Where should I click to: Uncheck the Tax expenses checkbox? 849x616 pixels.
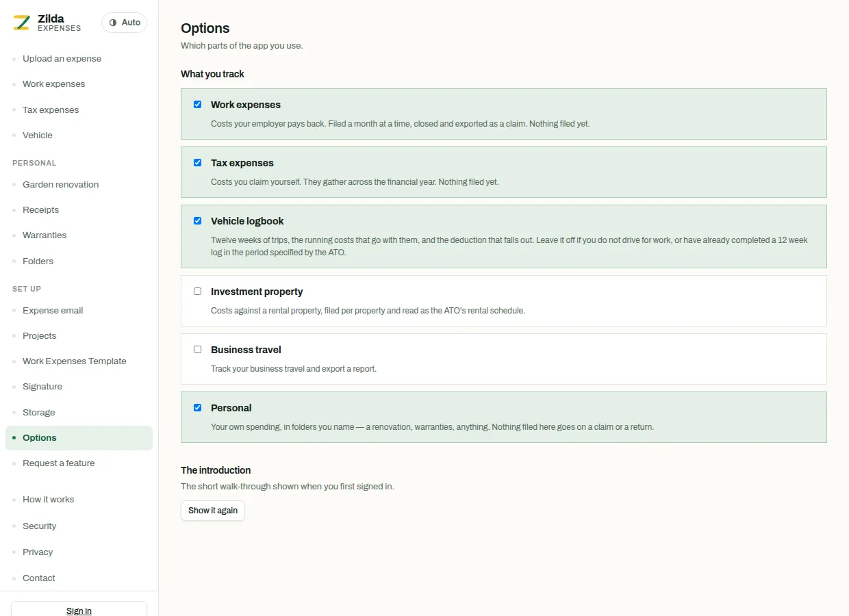[197, 163]
